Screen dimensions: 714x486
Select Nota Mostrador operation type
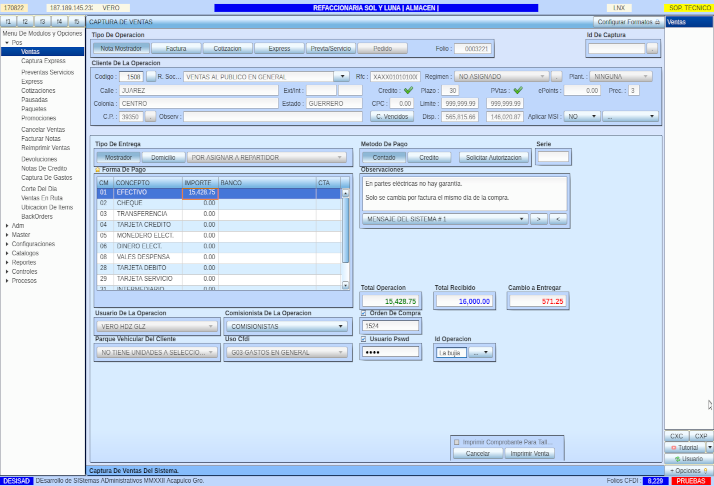click(121, 48)
